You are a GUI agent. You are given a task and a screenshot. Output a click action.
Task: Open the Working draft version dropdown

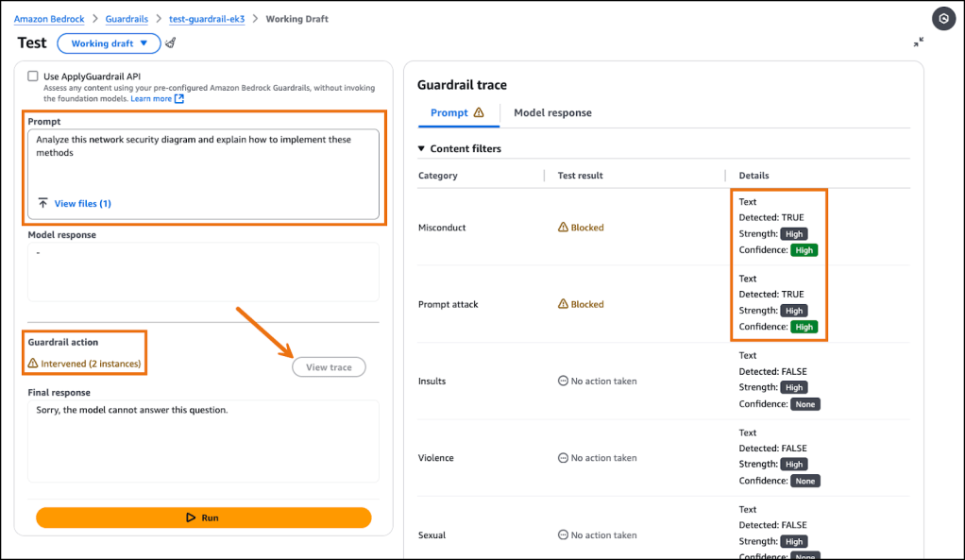(110, 42)
